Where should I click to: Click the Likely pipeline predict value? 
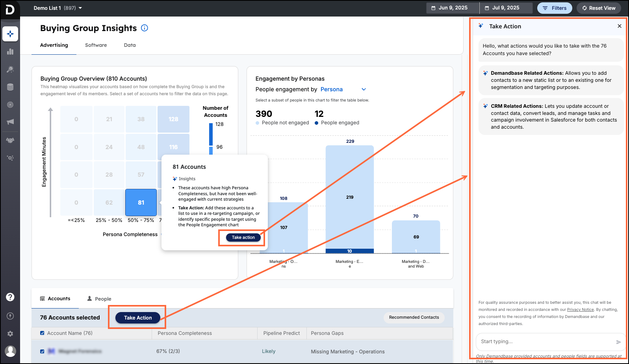[x=269, y=351]
